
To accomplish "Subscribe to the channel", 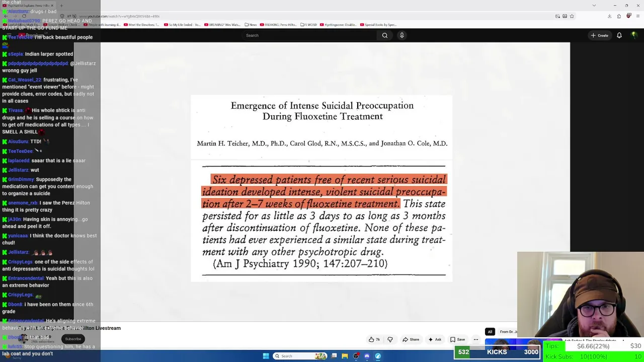I will coord(73,339).
